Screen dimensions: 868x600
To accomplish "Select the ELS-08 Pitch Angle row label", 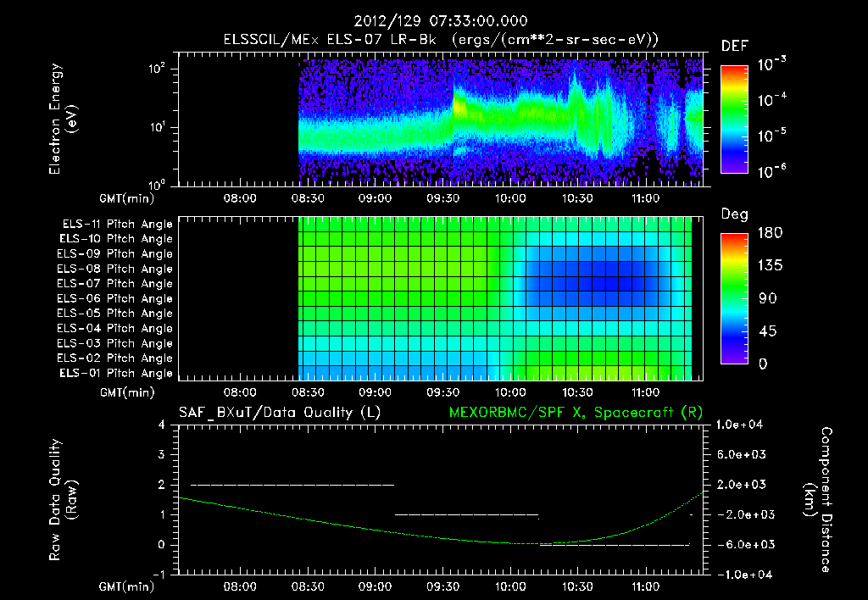I will (x=115, y=269).
